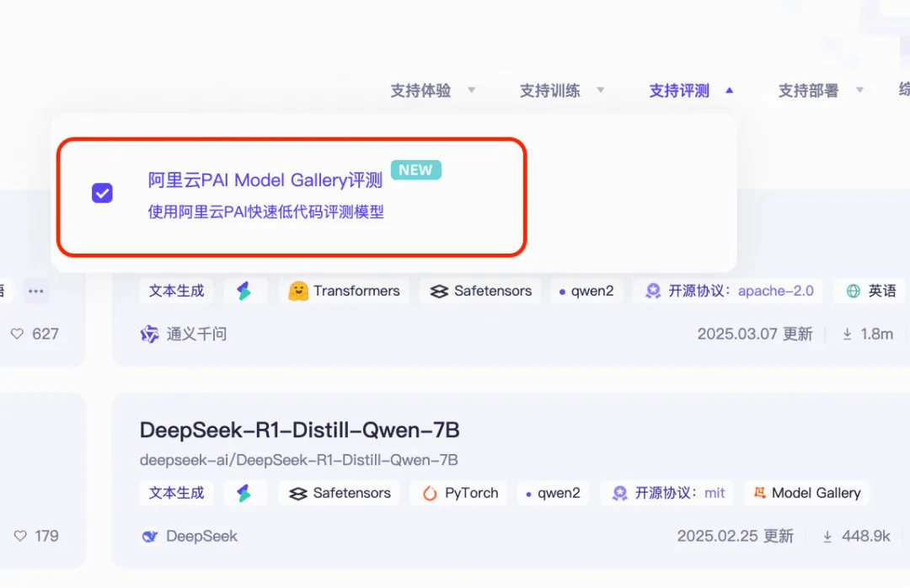Image resolution: width=910 pixels, height=588 pixels.
Task: Click the 通义千问 organization logo icon
Action: (149, 334)
